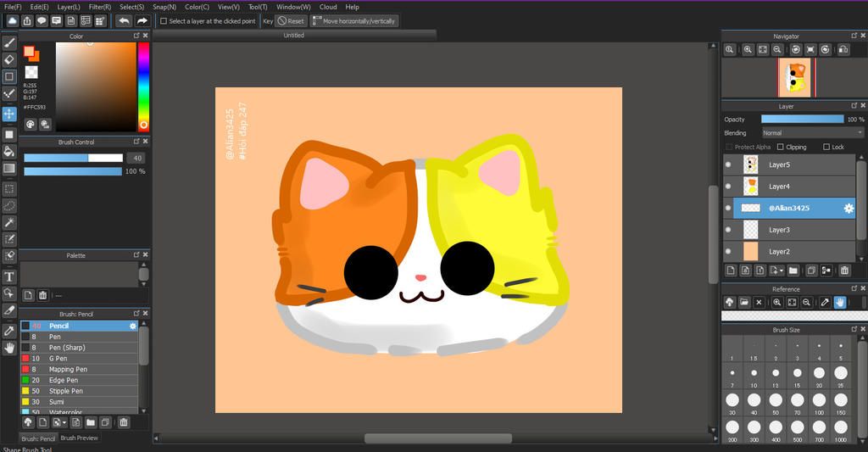Click the Undo arrow in the top toolbar
This screenshot has height=452, width=868.
coord(124,20)
